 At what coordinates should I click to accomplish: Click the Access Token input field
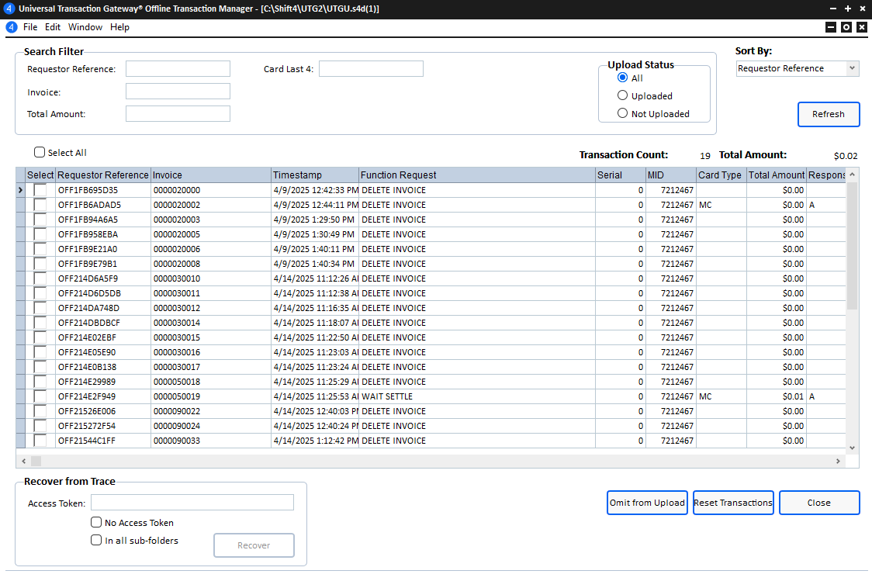tap(192, 503)
